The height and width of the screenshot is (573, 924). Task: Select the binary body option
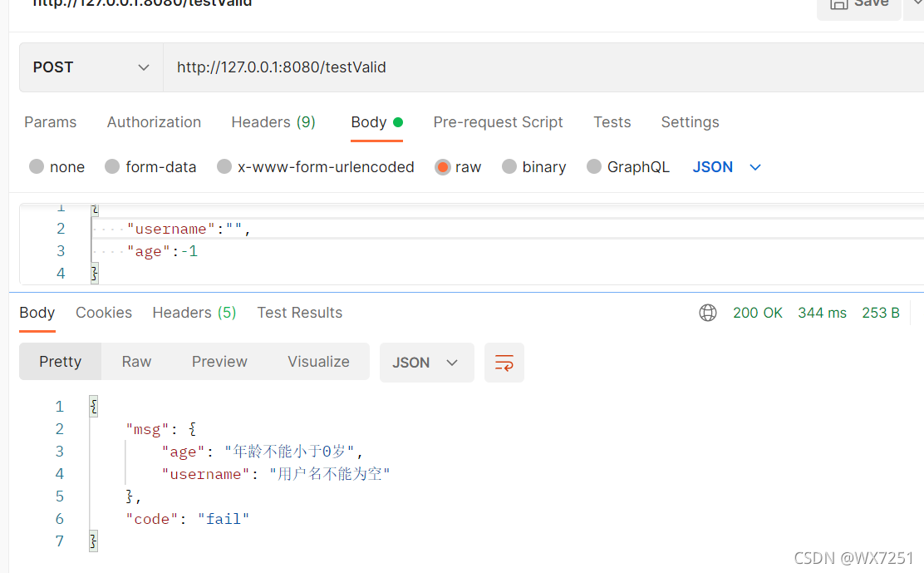pos(509,167)
